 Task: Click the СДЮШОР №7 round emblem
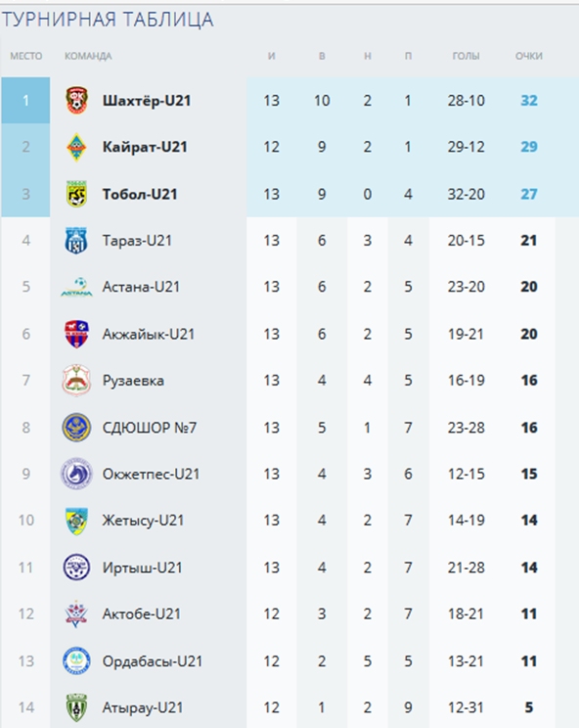[76, 428]
